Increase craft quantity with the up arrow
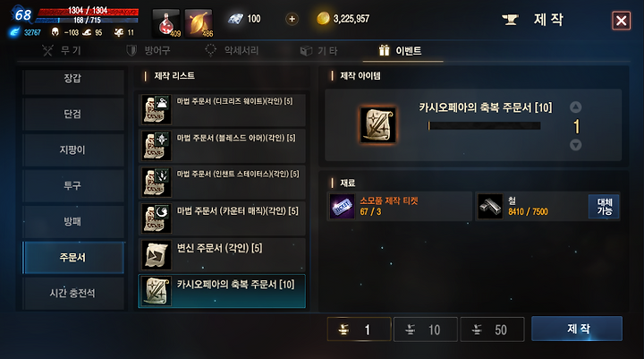644x359 pixels. pyautogui.click(x=576, y=107)
